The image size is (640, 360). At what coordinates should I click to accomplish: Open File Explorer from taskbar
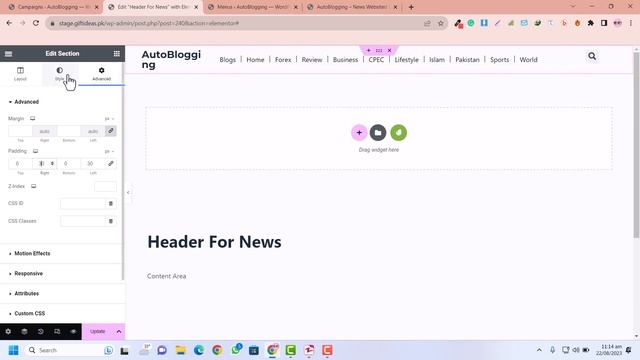click(x=180, y=350)
